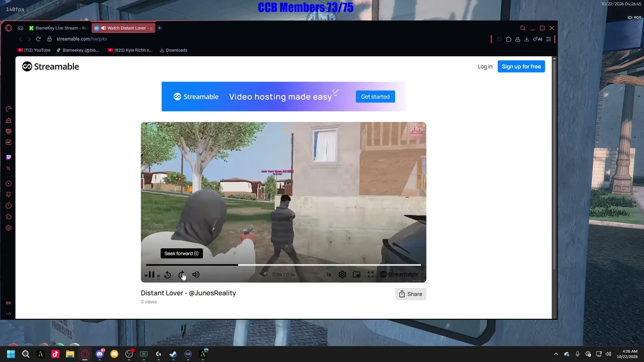The width and height of the screenshot is (644, 362).
Task: Click the Log in link
Action: click(x=485, y=66)
